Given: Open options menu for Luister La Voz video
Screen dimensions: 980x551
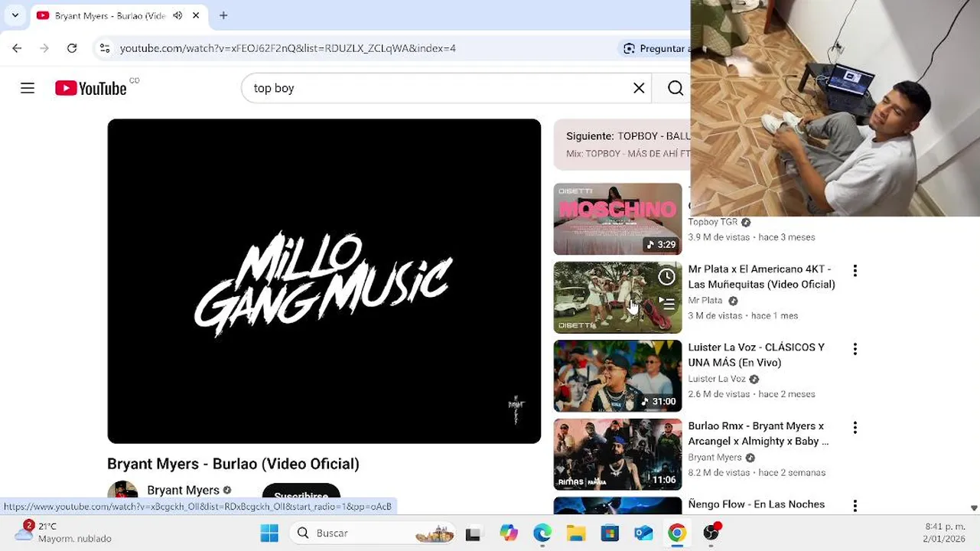Looking at the screenshot, I should (x=855, y=349).
